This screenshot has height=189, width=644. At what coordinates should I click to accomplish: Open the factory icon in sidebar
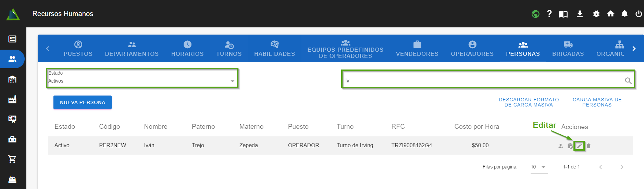click(x=12, y=99)
